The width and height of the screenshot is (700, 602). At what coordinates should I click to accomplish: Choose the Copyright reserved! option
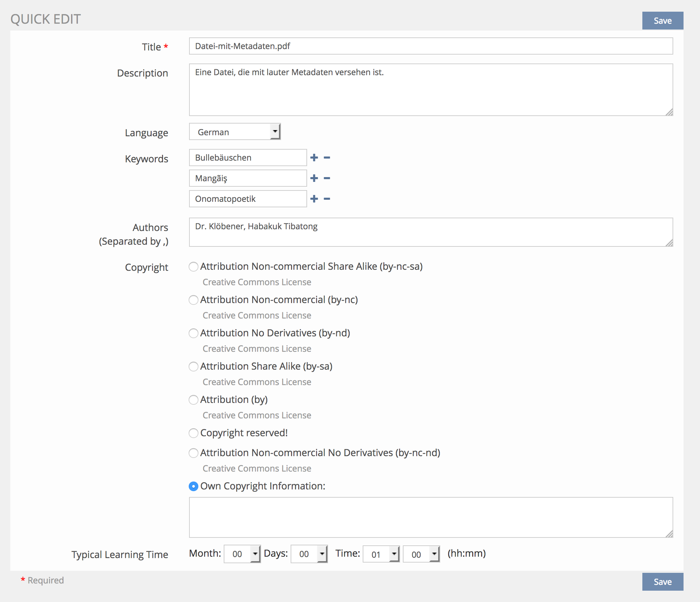(x=194, y=433)
